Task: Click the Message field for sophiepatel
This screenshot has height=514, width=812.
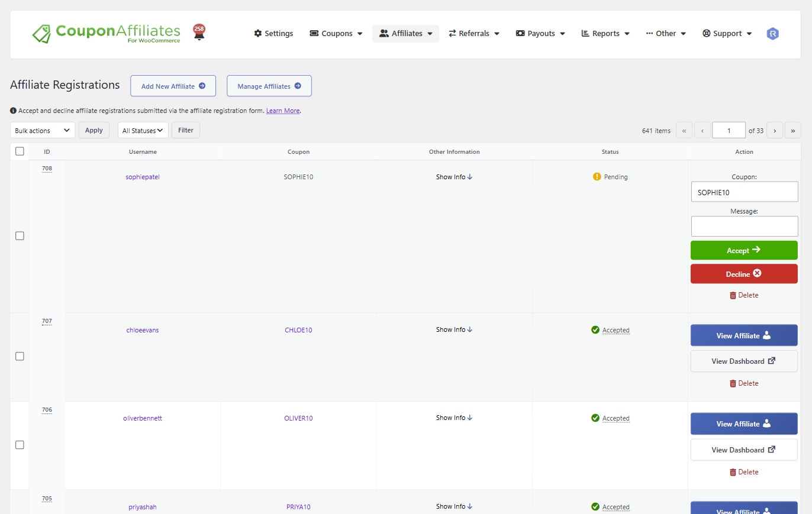Action: [x=745, y=226]
